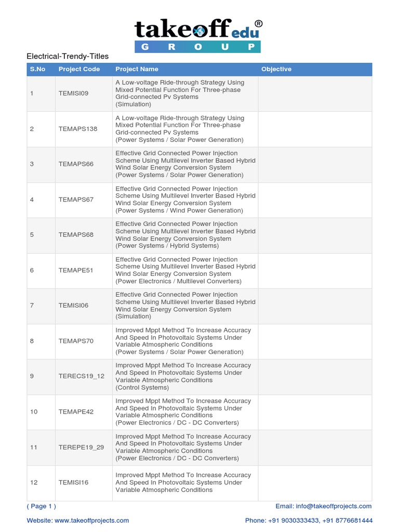This screenshot has width=399, height=532.
Task: Click the empty Objective cell in row 1
Action: click(x=315, y=94)
